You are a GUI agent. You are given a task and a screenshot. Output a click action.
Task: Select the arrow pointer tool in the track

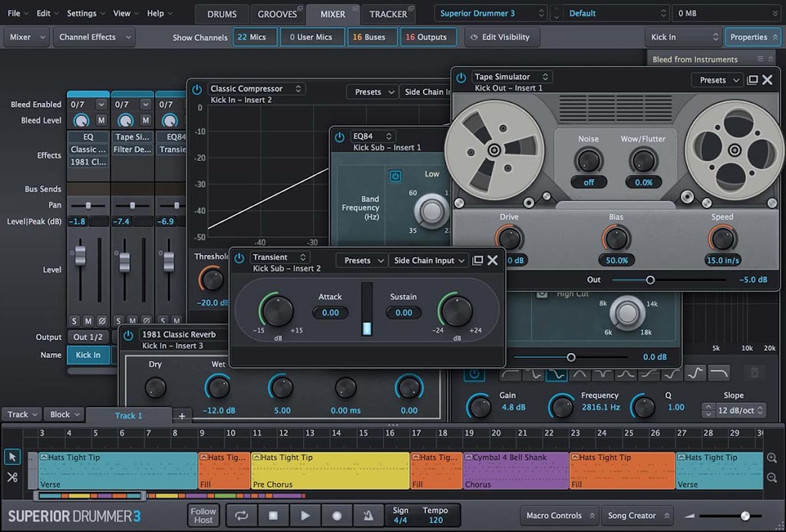click(x=12, y=457)
